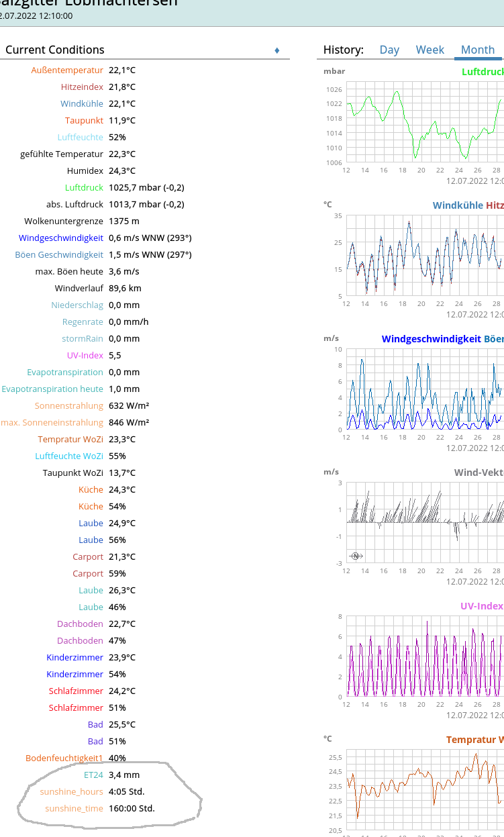504x837 pixels.
Task: Click the Bad 25,5°C row
Action: tap(112, 724)
